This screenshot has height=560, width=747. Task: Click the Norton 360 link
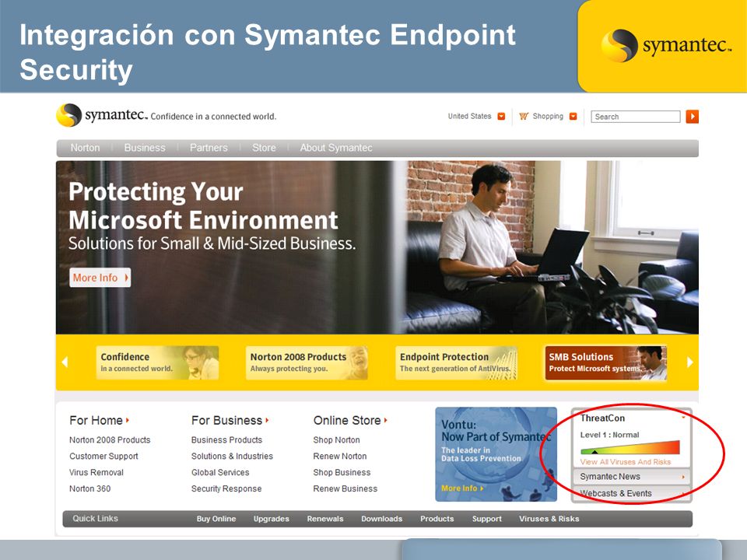[90, 488]
